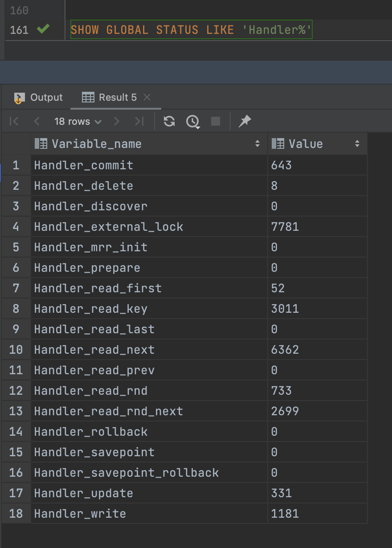Pin the result tab

pyautogui.click(x=245, y=121)
